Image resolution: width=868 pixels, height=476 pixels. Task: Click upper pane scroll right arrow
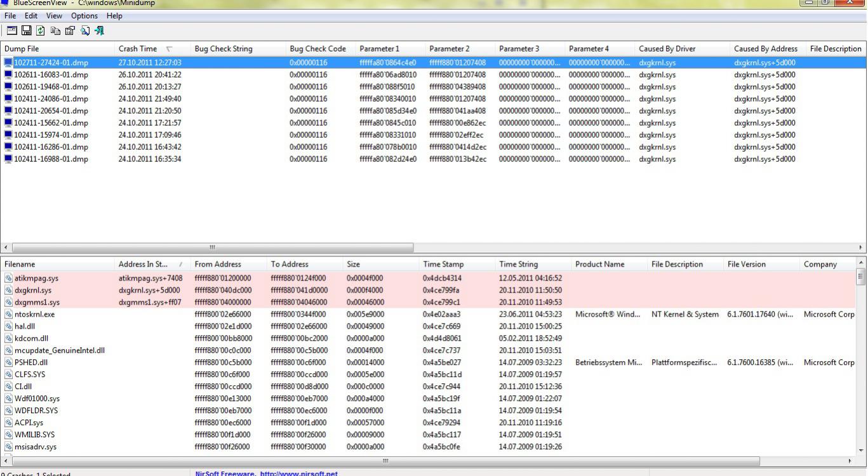pos(861,248)
